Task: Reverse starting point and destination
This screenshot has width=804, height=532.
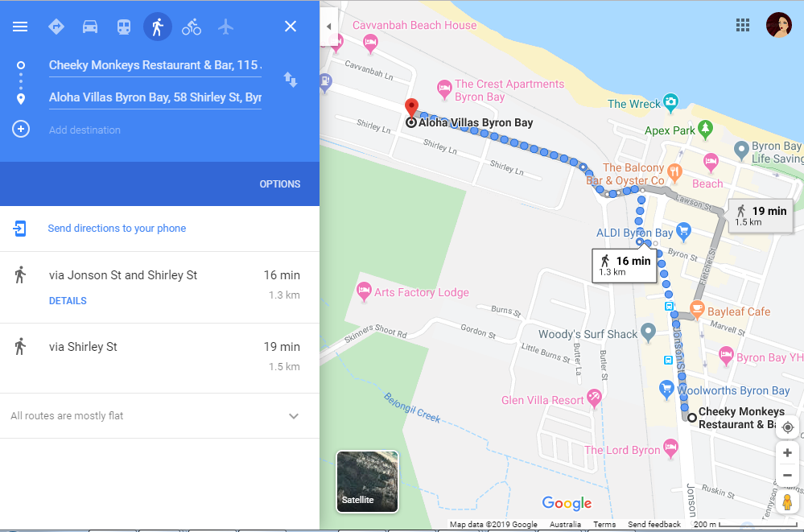Action: pyautogui.click(x=291, y=80)
